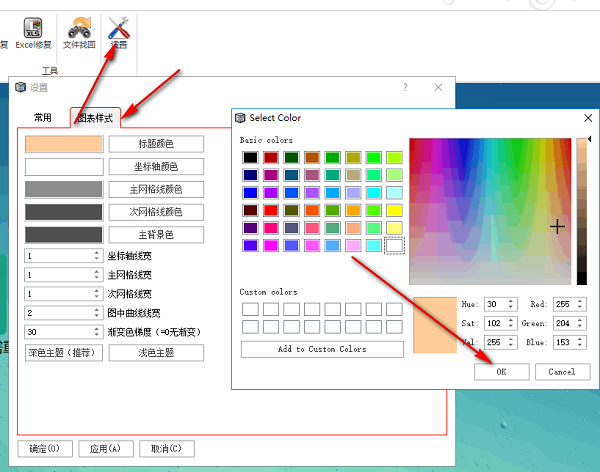Increase the Hue value stepper
The width and height of the screenshot is (600, 472).
coord(511,301)
